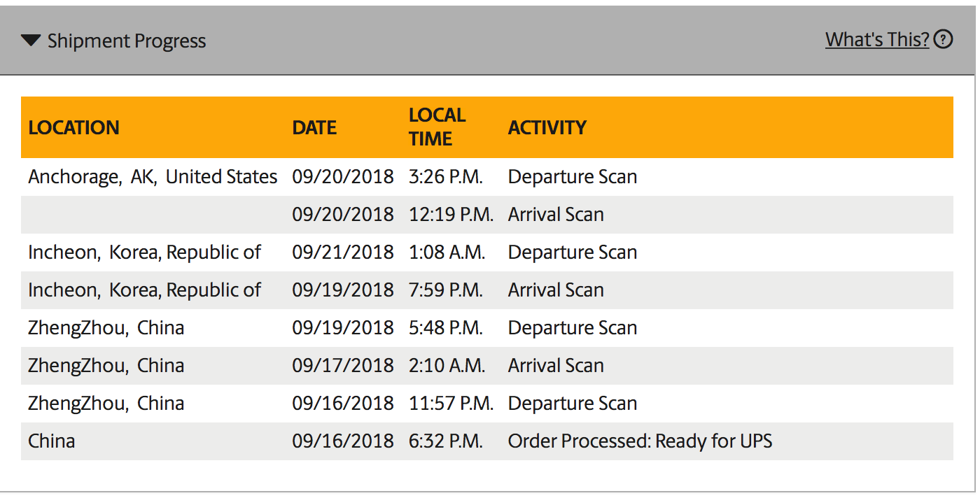Click the 3:26 P.M. time cell

445,177
